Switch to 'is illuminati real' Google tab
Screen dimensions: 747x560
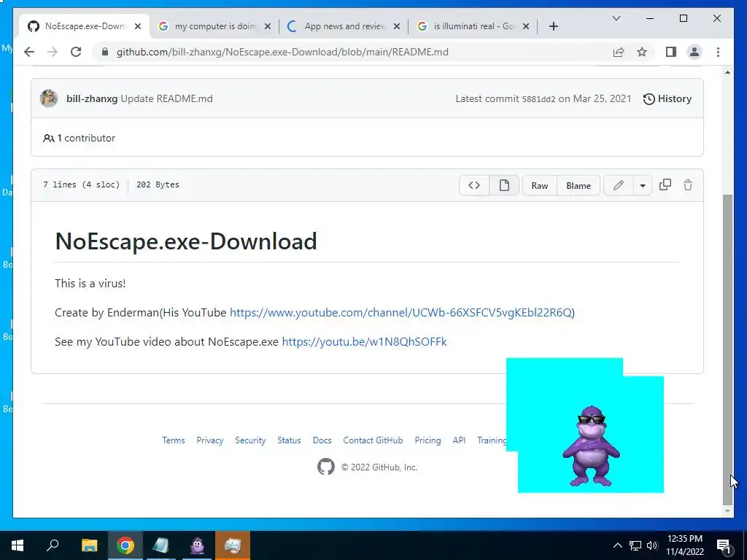click(473, 26)
